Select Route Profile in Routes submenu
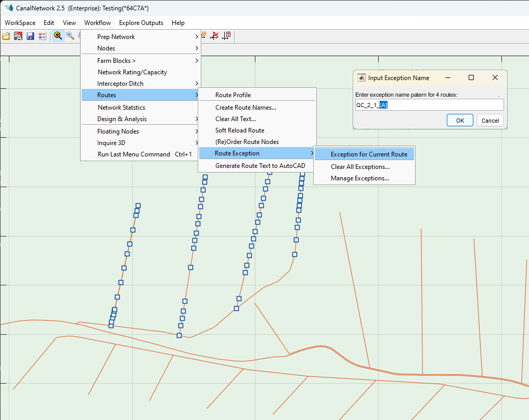This screenshot has height=420, width=529. click(233, 95)
